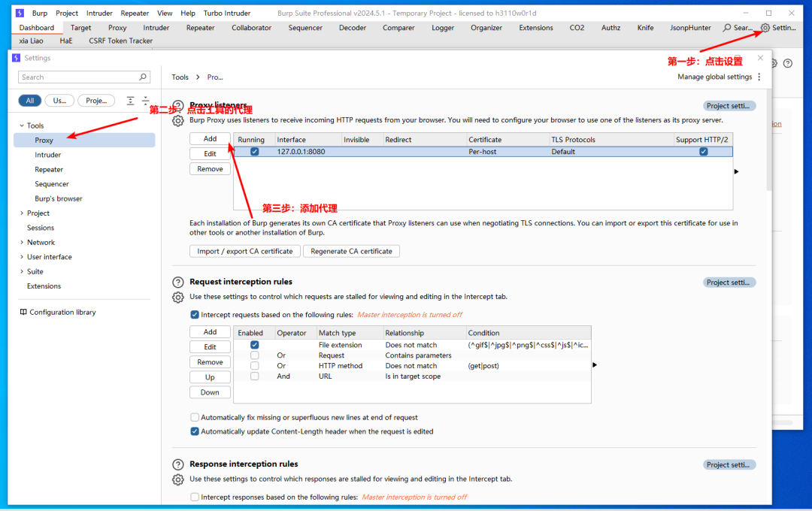Viewport: 812px width, 511px height.
Task: Switch to the JsonpHunter tab
Action: click(690, 28)
